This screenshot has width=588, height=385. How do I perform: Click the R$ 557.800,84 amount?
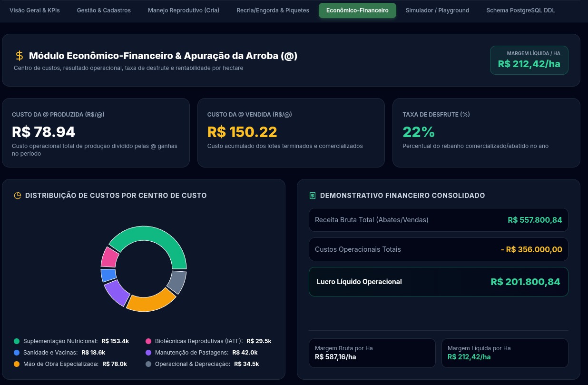tap(535, 220)
